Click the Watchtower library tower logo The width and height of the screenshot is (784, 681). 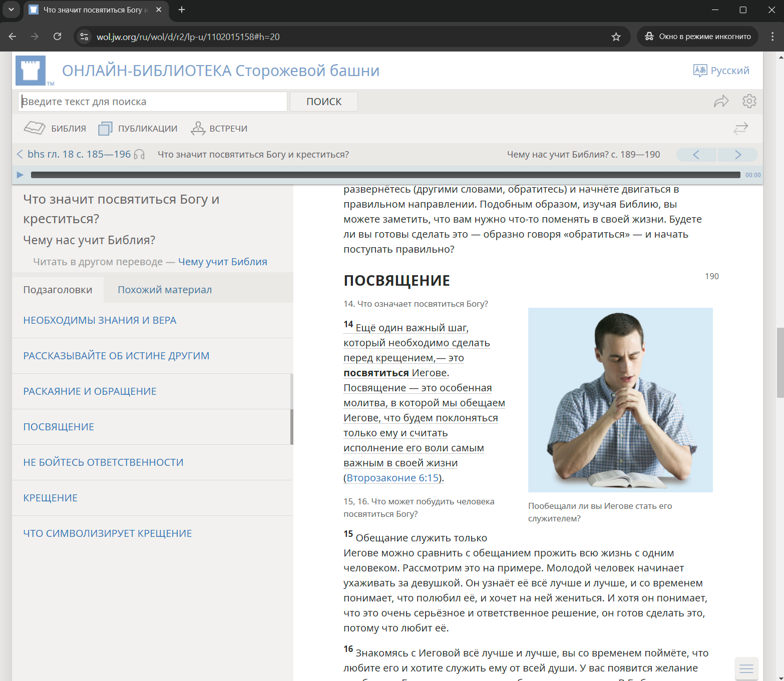click(x=31, y=71)
